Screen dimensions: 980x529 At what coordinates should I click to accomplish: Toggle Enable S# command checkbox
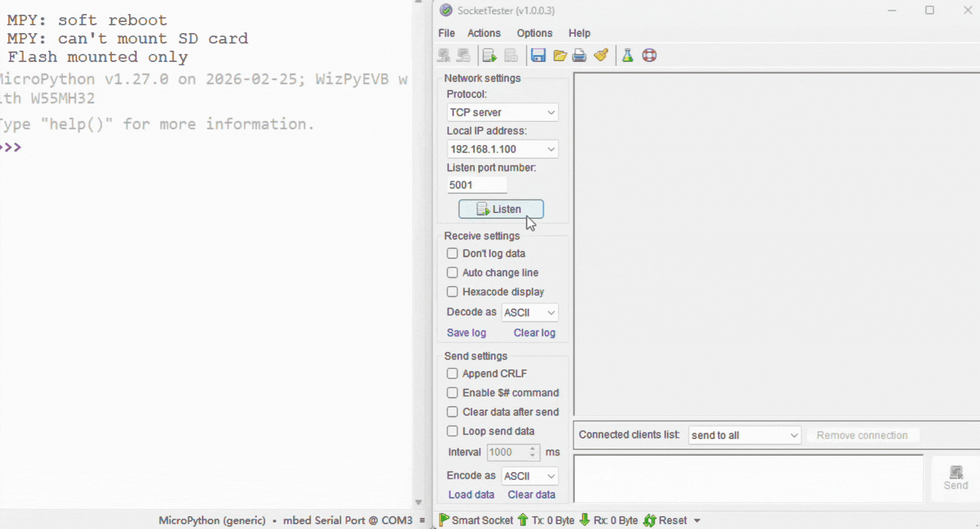[452, 392]
